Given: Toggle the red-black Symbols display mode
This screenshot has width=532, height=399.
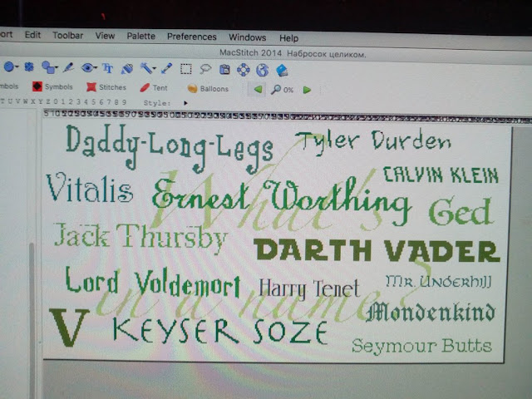Looking at the screenshot, I should (x=52, y=86).
